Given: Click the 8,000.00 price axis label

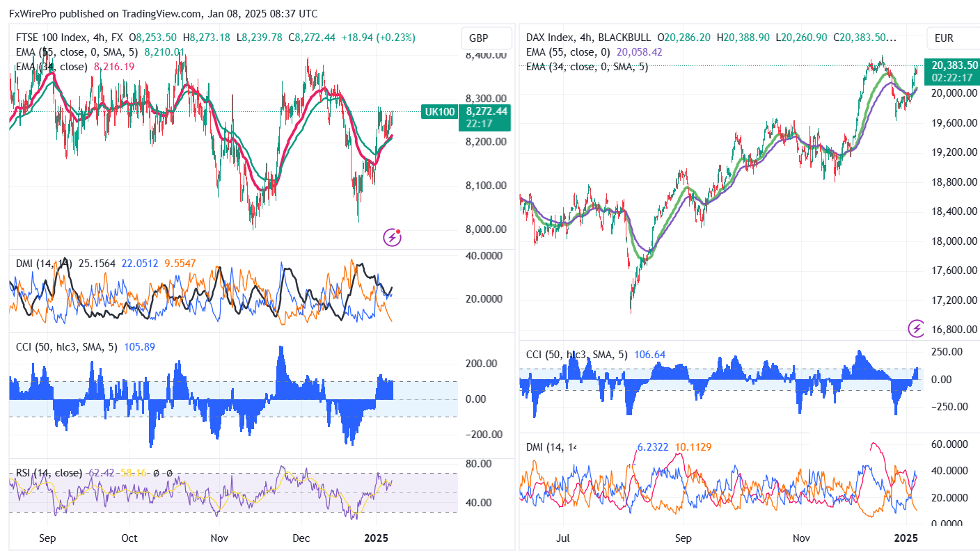Looking at the screenshot, I should (x=484, y=230).
